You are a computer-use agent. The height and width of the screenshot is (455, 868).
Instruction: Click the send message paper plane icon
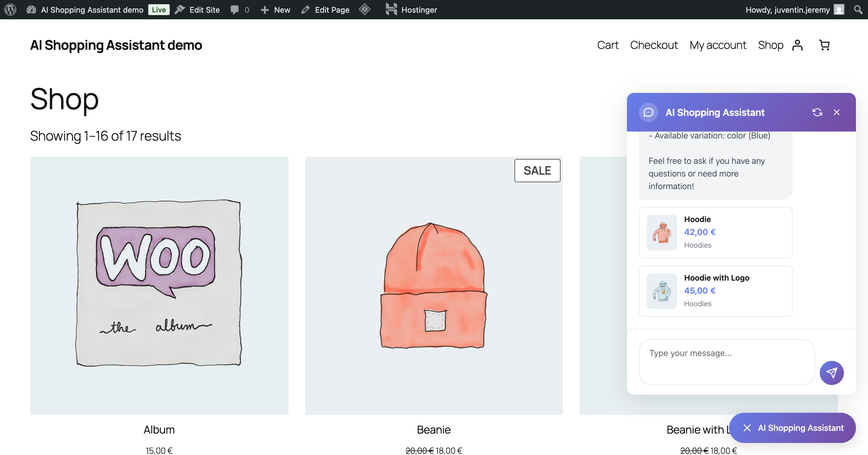tap(832, 373)
